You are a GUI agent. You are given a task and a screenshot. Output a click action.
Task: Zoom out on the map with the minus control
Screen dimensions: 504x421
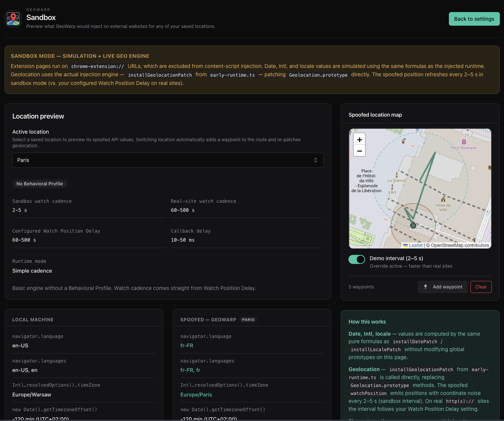359,151
